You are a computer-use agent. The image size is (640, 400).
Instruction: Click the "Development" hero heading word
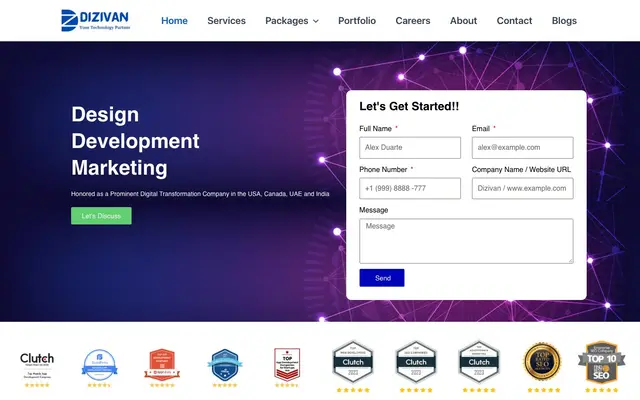click(135, 141)
